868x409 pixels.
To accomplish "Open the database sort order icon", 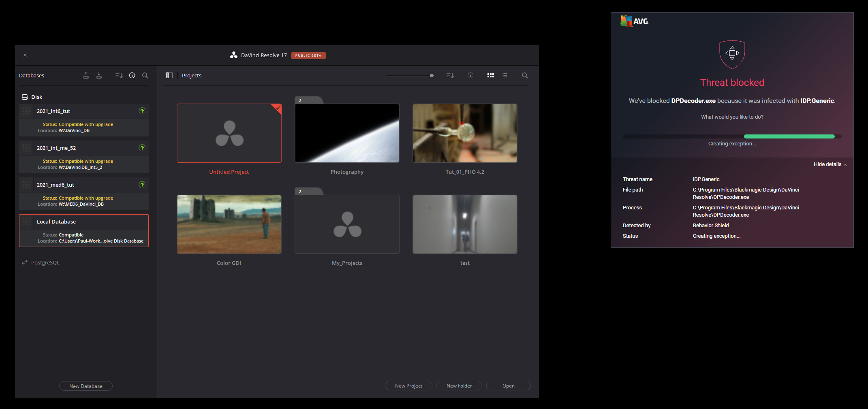I will coord(119,75).
